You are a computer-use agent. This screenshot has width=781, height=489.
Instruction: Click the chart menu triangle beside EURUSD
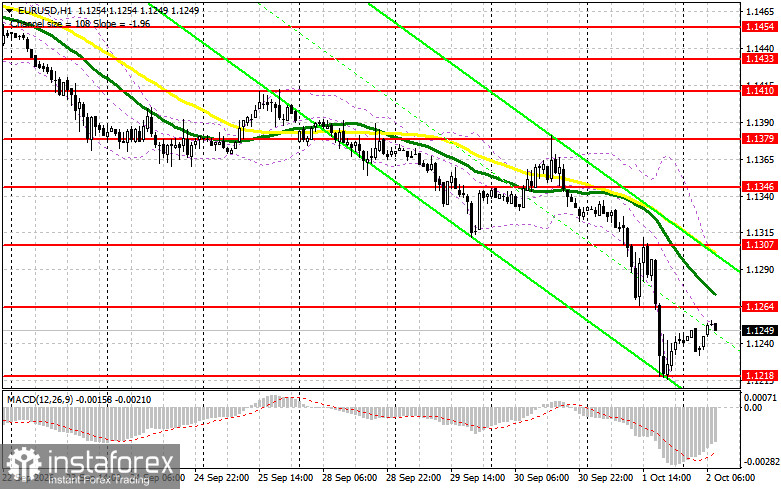[9, 10]
